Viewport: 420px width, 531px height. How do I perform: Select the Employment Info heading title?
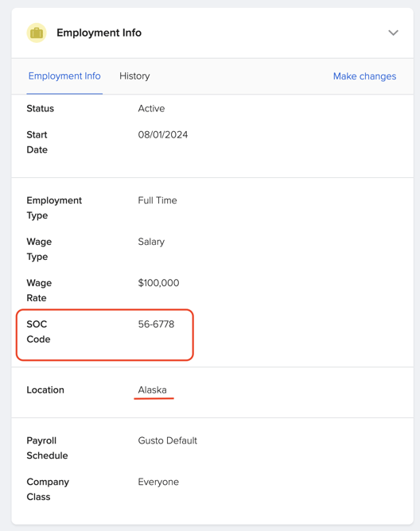pyautogui.click(x=99, y=33)
